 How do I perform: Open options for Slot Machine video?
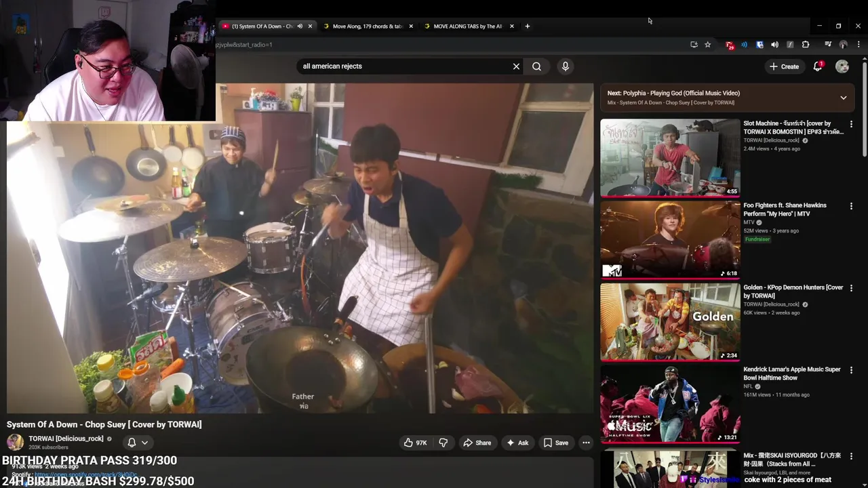(x=851, y=125)
